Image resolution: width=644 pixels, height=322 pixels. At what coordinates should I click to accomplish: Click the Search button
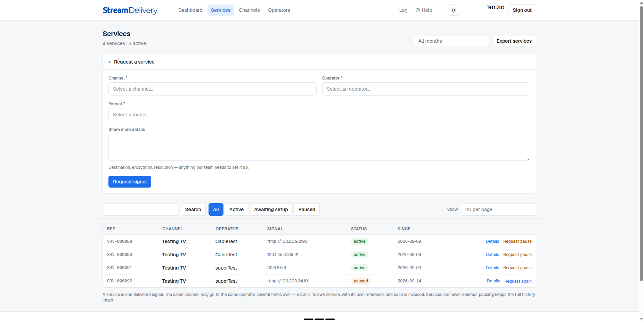[x=193, y=209]
